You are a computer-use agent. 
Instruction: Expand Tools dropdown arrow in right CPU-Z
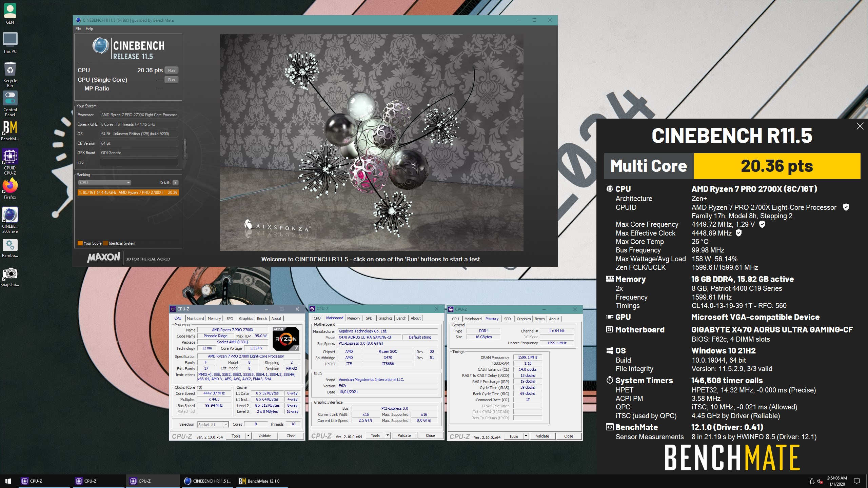point(526,436)
